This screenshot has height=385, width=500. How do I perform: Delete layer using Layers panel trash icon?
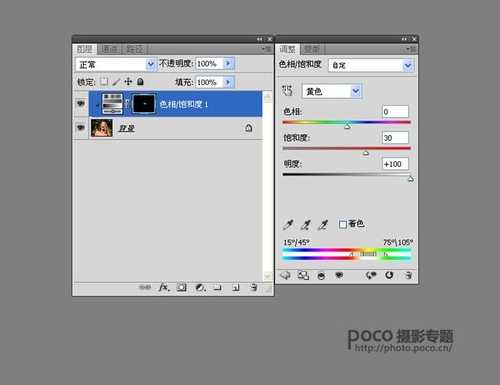tap(254, 287)
